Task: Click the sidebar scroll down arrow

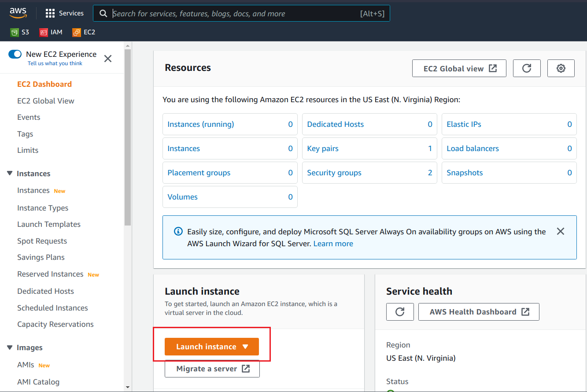Action: (x=128, y=388)
